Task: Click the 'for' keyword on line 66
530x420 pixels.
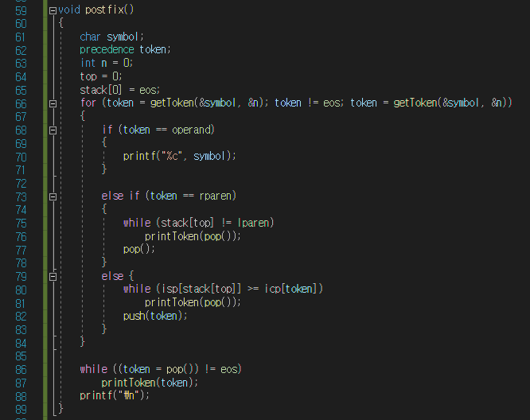Action: point(88,103)
